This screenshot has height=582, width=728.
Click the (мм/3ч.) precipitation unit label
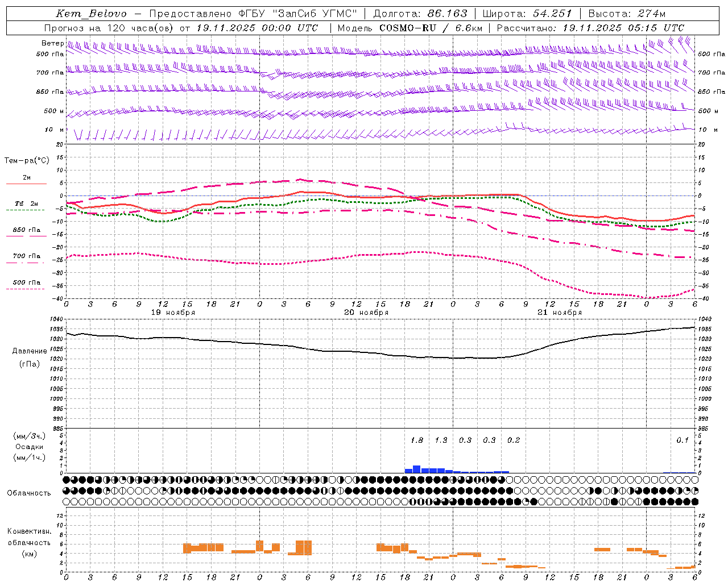(29, 436)
